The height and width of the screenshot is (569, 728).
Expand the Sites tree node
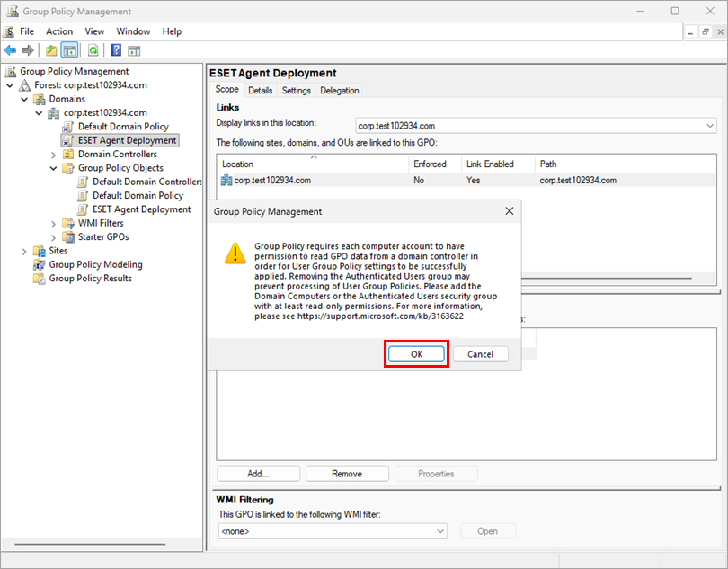click(24, 251)
